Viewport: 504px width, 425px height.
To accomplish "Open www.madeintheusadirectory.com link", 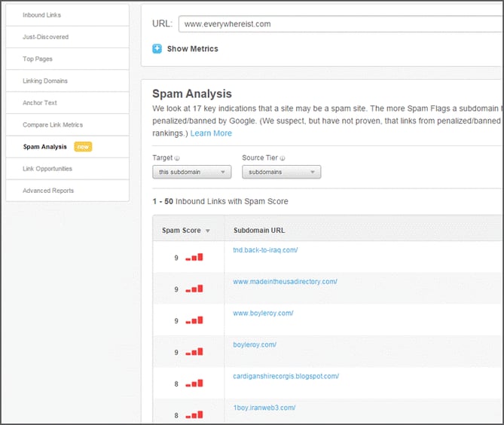I will 285,282.
